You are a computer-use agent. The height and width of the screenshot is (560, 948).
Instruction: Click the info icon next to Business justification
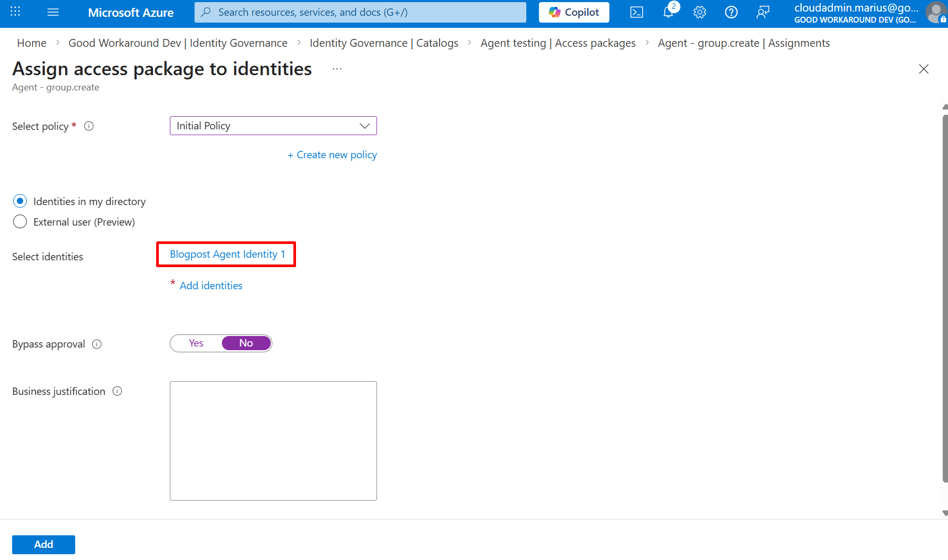(117, 391)
